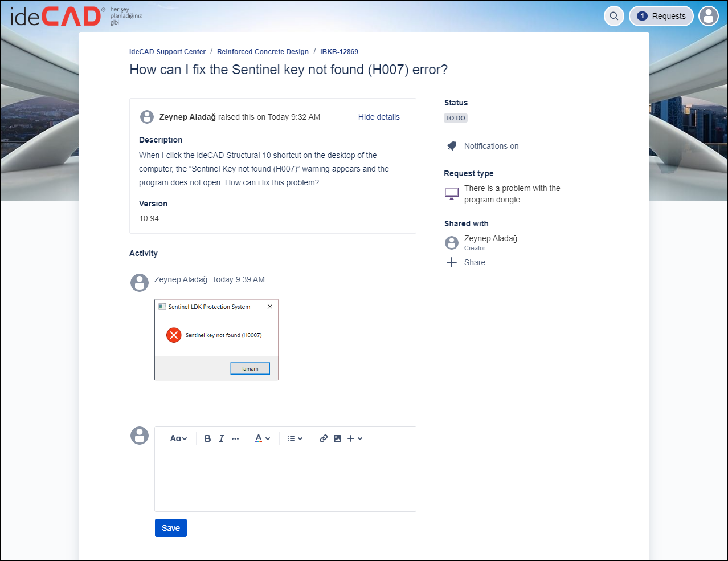Open the text color picker
The height and width of the screenshot is (561, 728).
[x=262, y=438]
